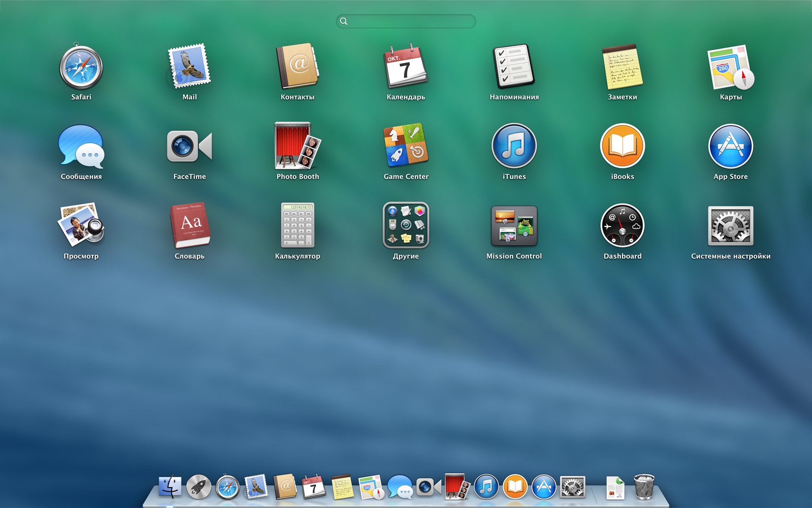The image size is (812, 508).
Task: Open the Trash in the Dock
Action: tap(644, 487)
